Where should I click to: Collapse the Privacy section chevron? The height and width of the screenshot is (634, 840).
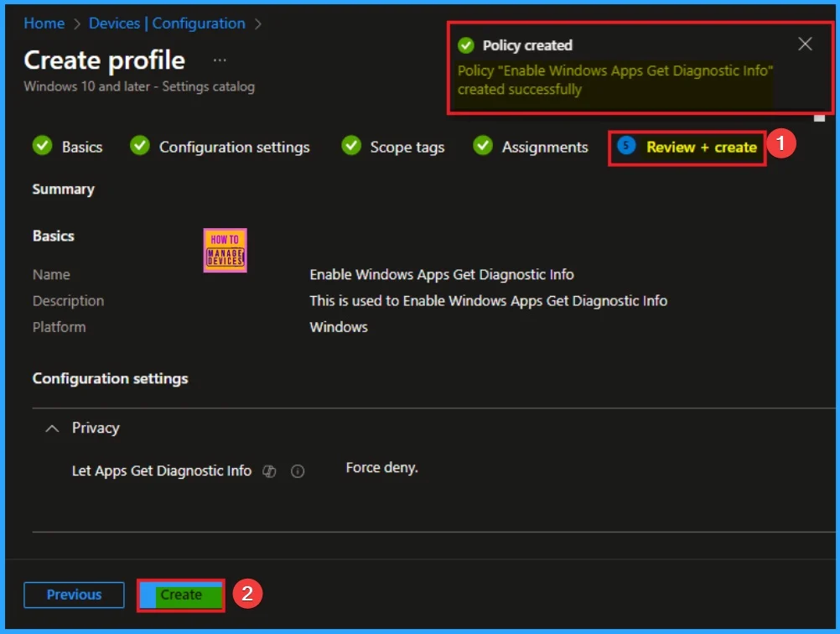click(52, 429)
